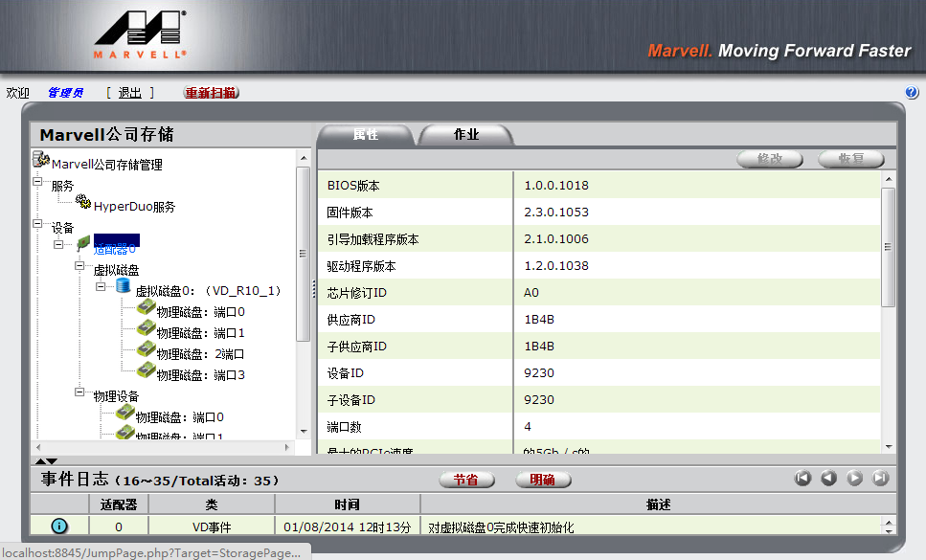This screenshot has height=560, width=926.
Task: Jump to the first event log page
Action: click(x=802, y=478)
